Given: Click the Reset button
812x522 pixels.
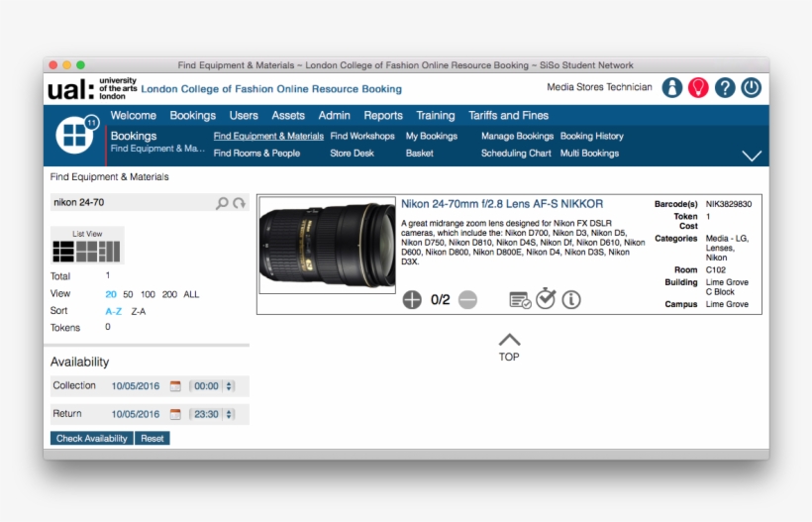Looking at the screenshot, I should (152, 438).
